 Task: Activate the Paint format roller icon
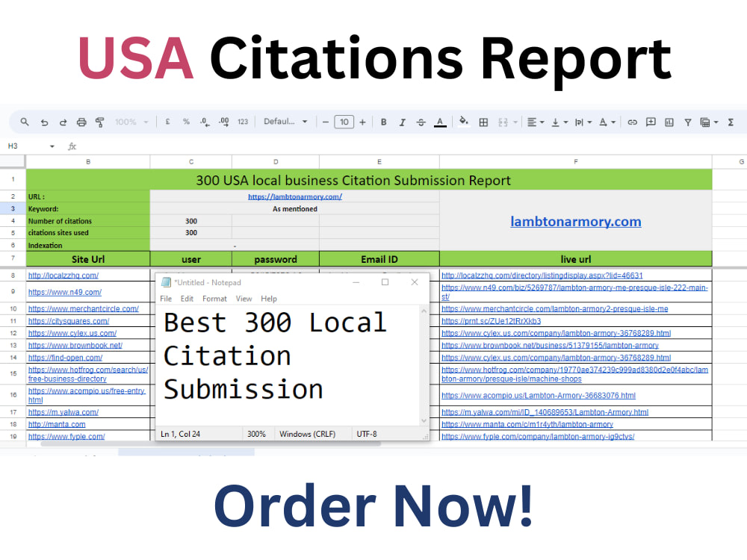tap(99, 122)
